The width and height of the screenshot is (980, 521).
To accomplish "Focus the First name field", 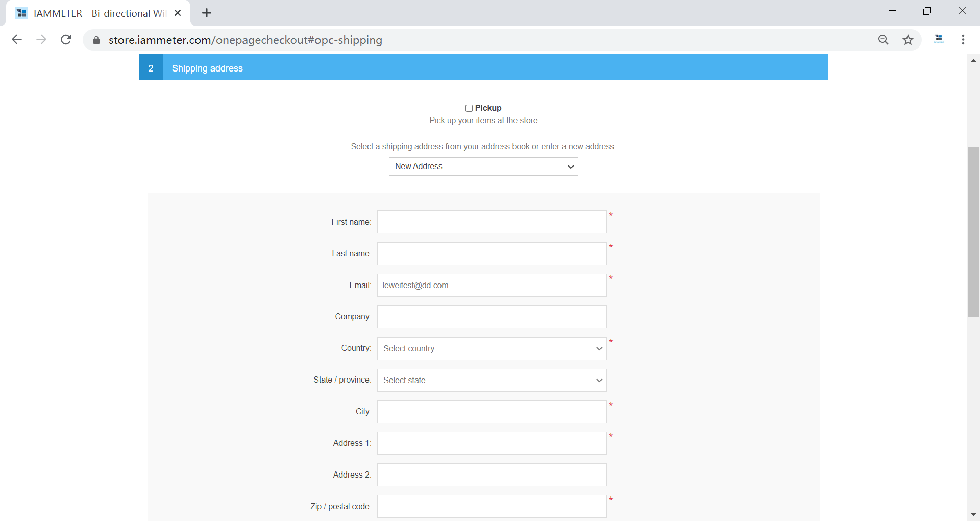I will [492, 222].
